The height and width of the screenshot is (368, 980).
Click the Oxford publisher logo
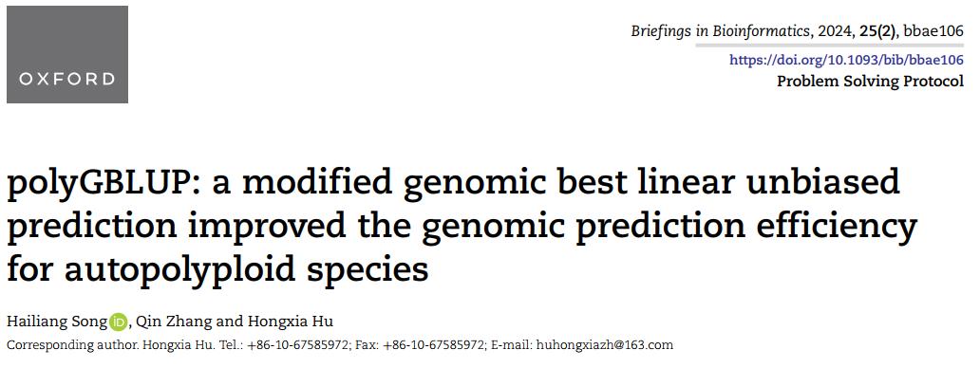[x=67, y=54]
